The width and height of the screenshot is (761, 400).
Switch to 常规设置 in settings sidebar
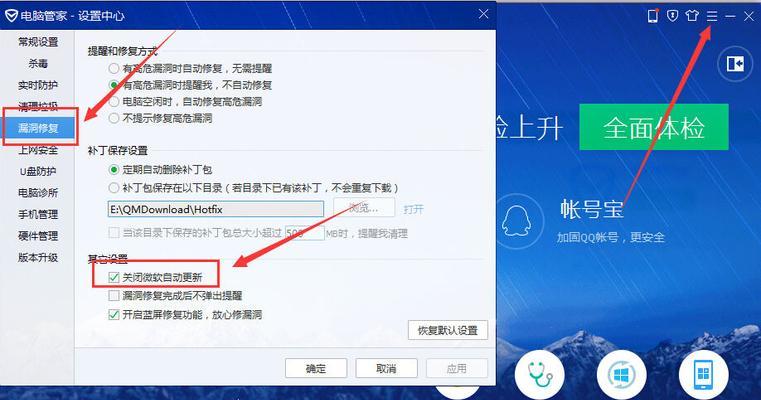coord(38,42)
